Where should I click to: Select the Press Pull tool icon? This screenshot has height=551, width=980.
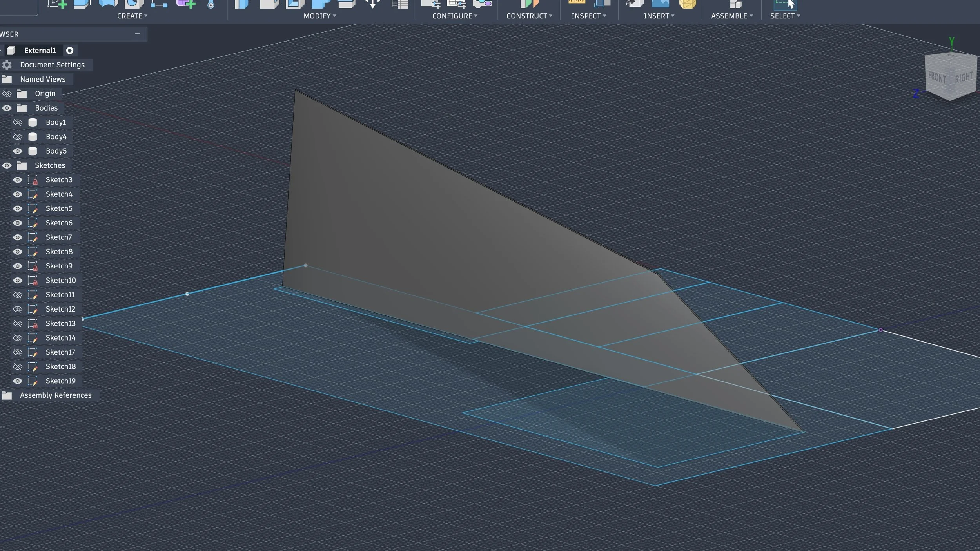242,4
